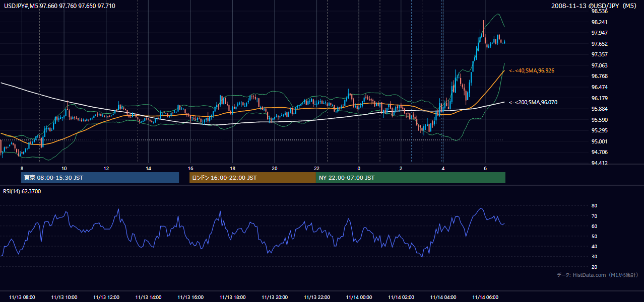Click the 98.536 price axis label

pyautogui.click(x=599, y=11)
